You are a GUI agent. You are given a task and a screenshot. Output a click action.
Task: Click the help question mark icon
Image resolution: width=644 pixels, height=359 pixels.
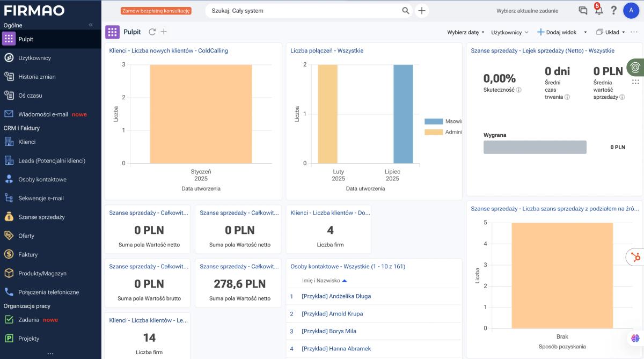pyautogui.click(x=614, y=11)
